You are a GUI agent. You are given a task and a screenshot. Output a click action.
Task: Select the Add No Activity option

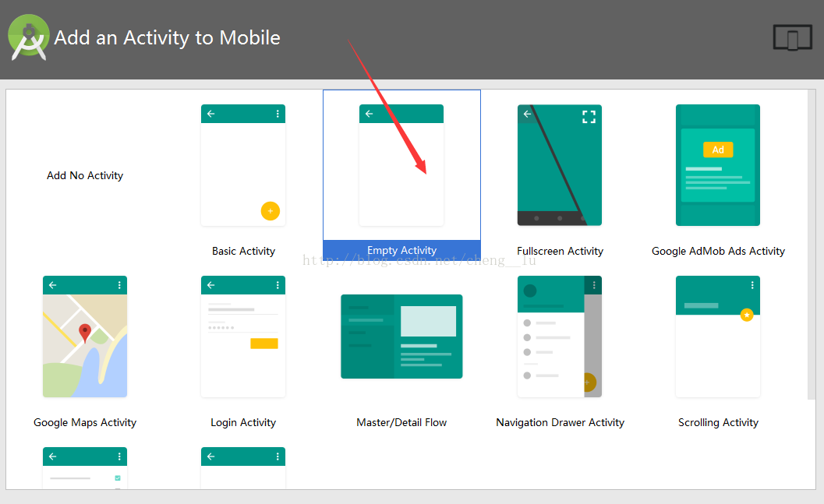[85, 175]
